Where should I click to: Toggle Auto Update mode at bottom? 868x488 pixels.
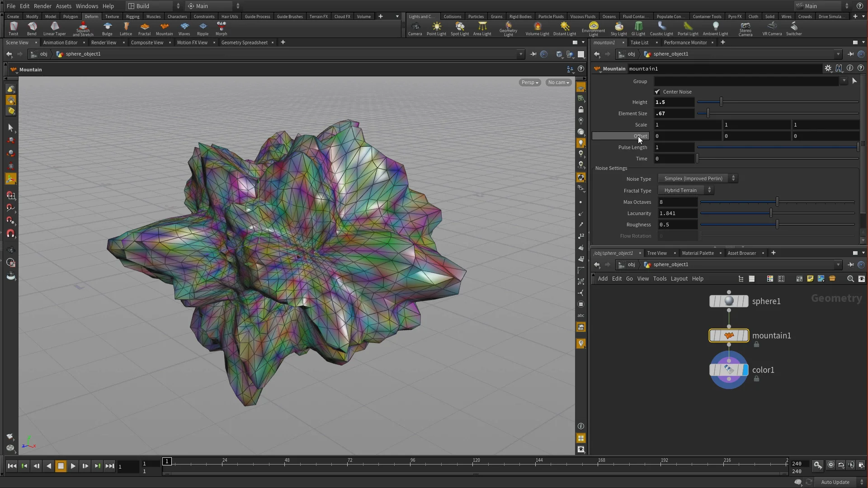coord(835,482)
